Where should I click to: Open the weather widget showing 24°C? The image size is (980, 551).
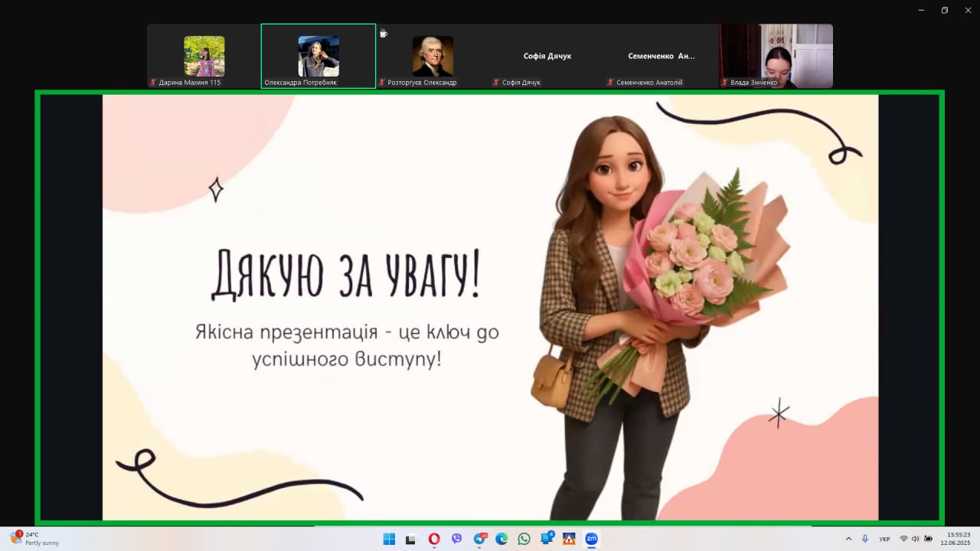tap(34, 539)
